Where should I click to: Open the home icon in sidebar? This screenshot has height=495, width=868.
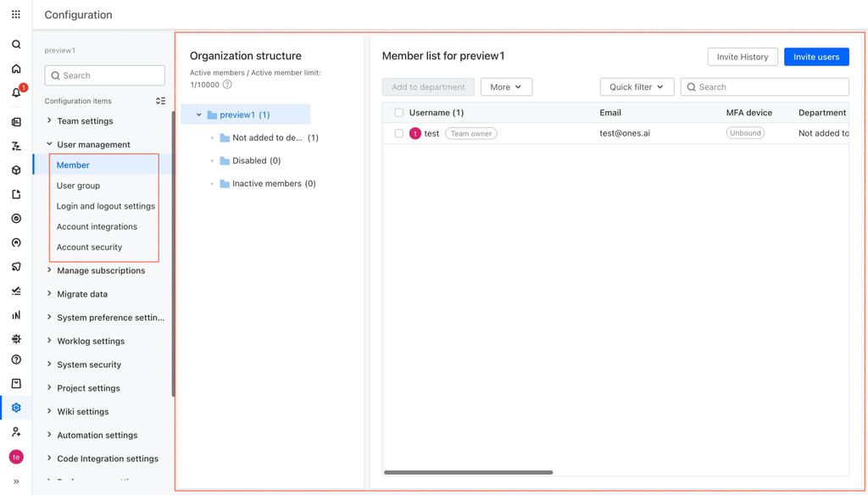(16, 69)
